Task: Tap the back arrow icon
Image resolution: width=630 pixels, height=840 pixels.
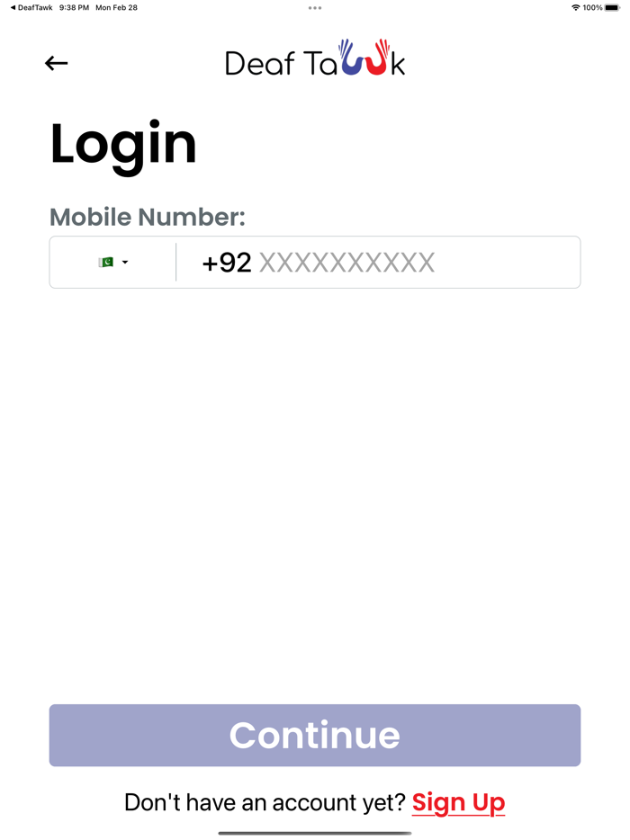Action: pyautogui.click(x=56, y=63)
